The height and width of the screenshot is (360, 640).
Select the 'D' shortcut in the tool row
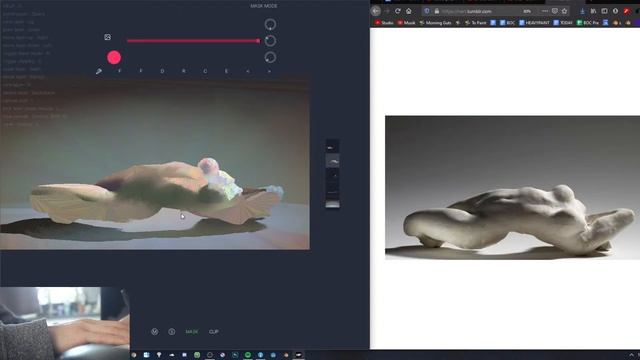click(162, 71)
